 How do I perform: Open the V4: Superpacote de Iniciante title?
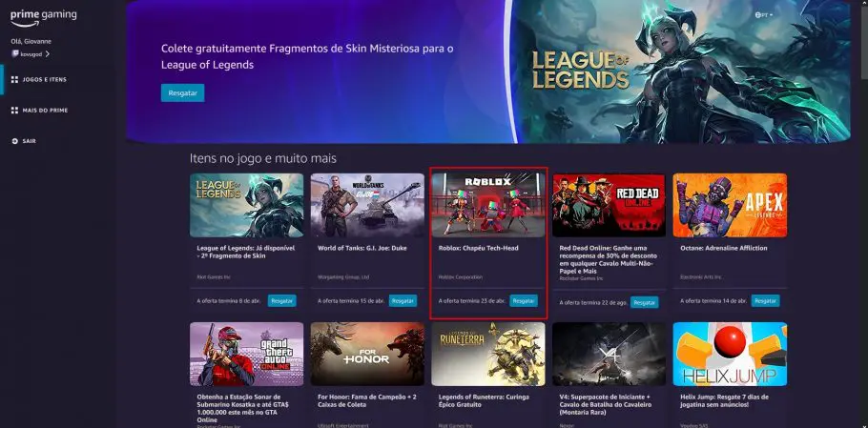tap(605, 405)
